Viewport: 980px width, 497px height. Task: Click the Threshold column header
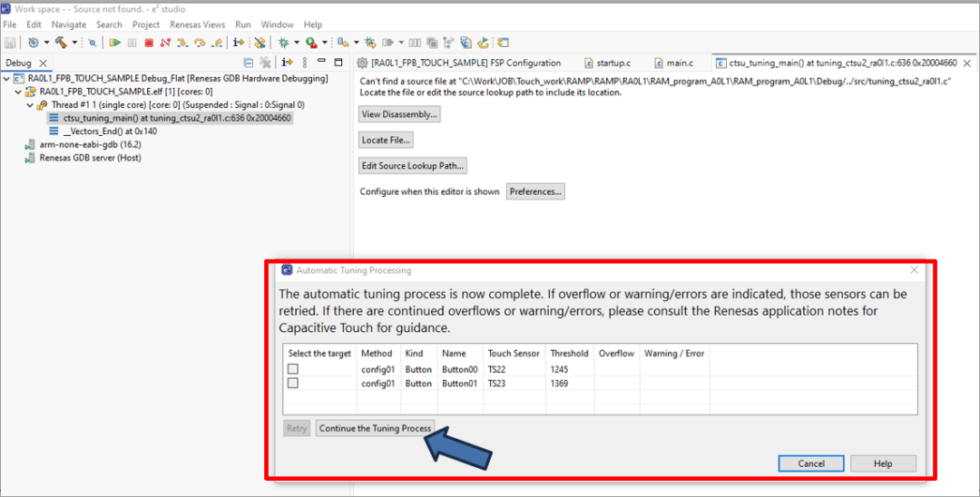[569, 354]
